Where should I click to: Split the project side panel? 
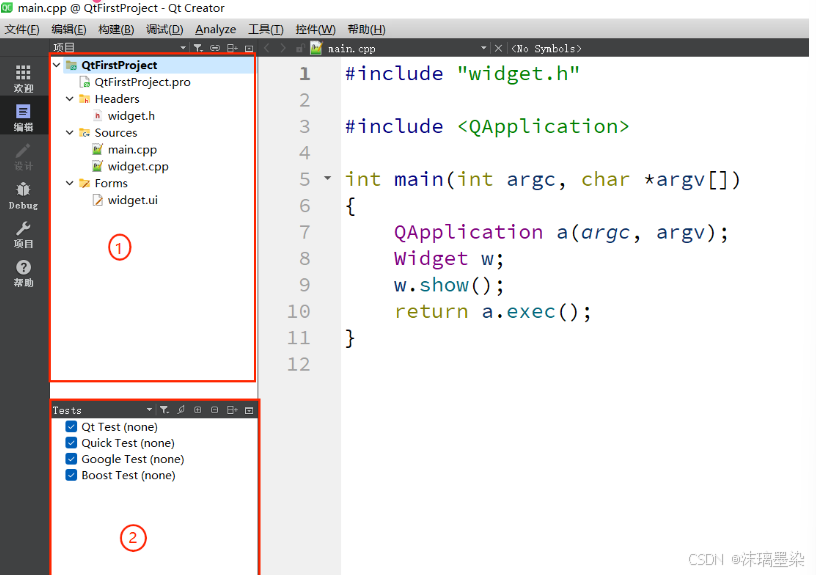click(x=232, y=48)
